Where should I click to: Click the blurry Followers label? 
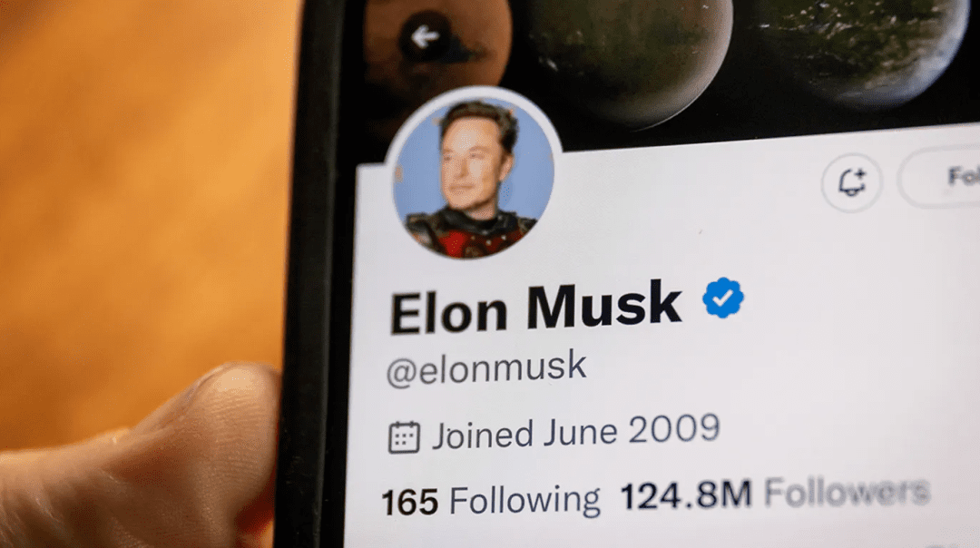tap(847, 492)
